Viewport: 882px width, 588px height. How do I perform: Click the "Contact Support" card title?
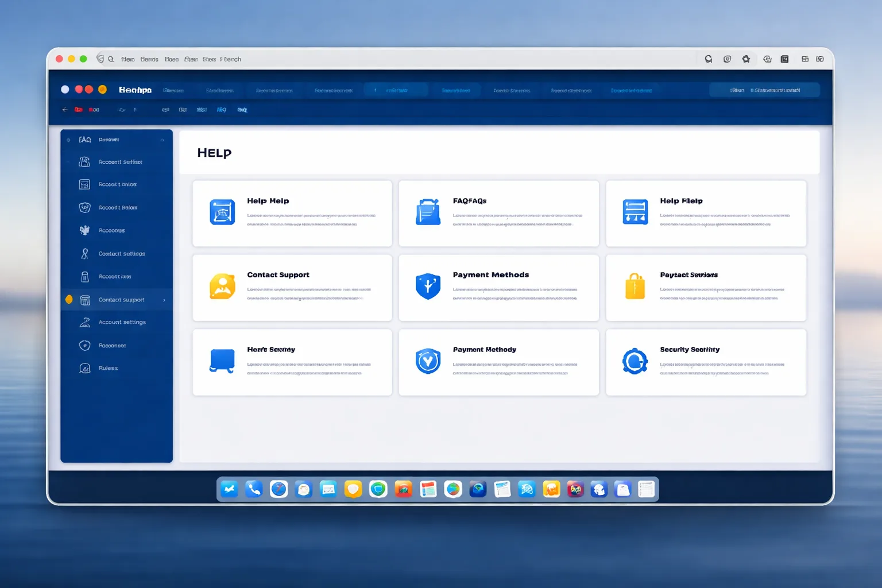[278, 275]
